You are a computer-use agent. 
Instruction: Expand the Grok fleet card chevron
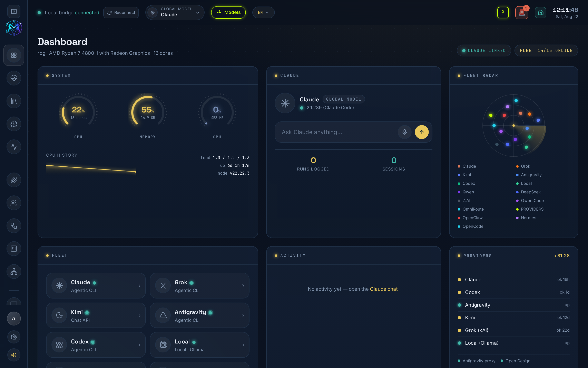(x=243, y=286)
